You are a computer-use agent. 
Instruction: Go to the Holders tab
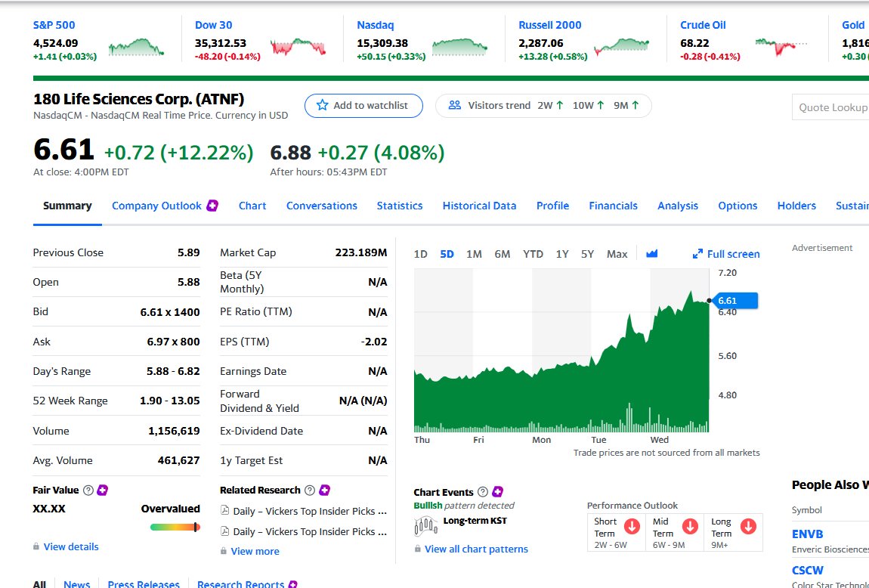click(796, 206)
